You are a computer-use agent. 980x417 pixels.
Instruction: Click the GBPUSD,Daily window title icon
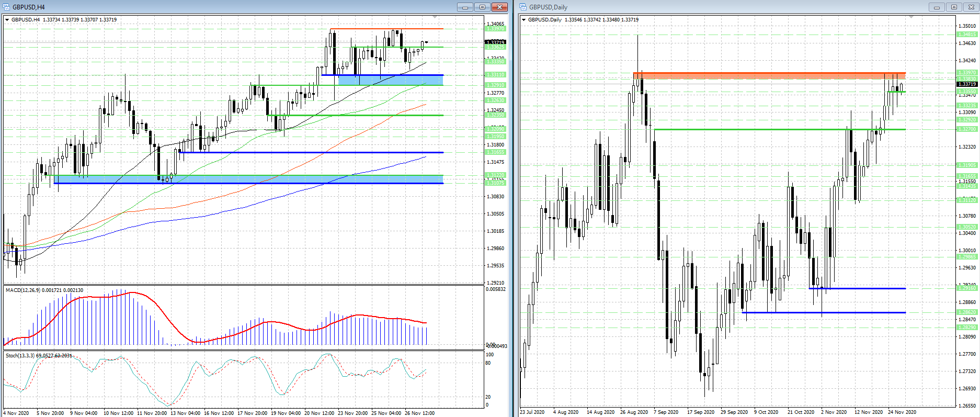[x=523, y=7]
